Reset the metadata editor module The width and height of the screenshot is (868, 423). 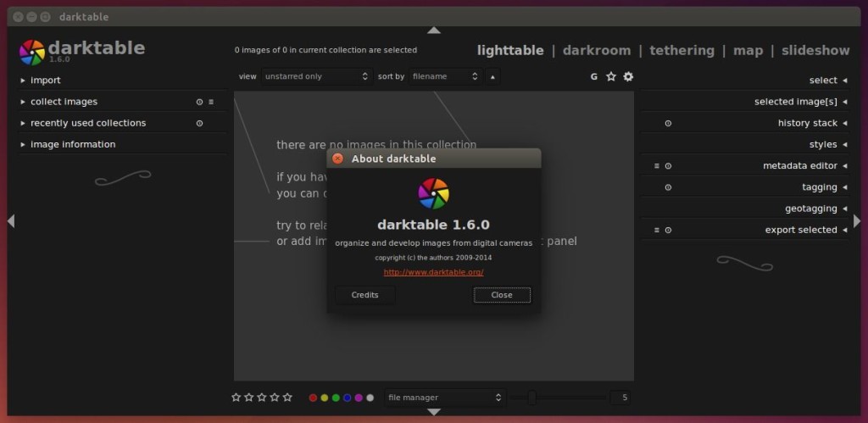tap(668, 165)
